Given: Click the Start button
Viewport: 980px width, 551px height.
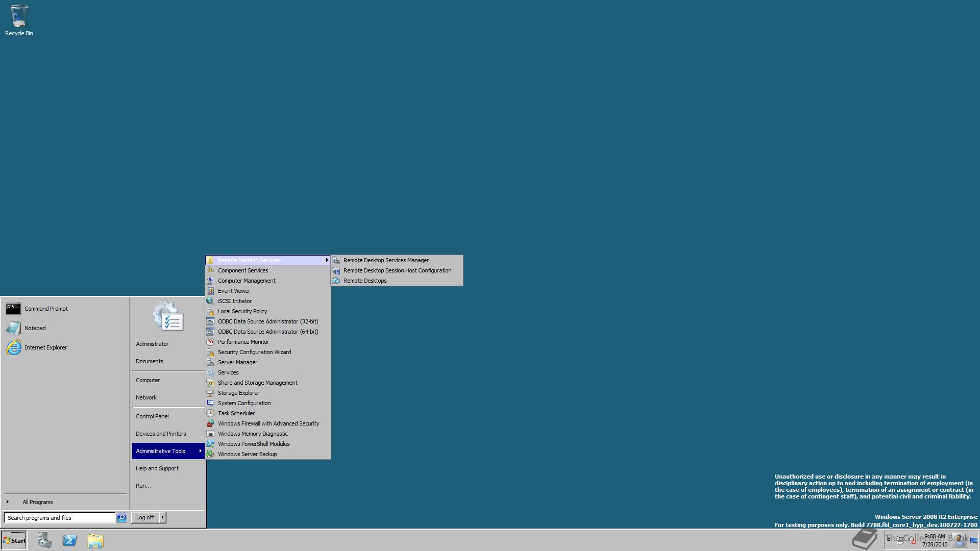Looking at the screenshot, I should (x=14, y=540).
